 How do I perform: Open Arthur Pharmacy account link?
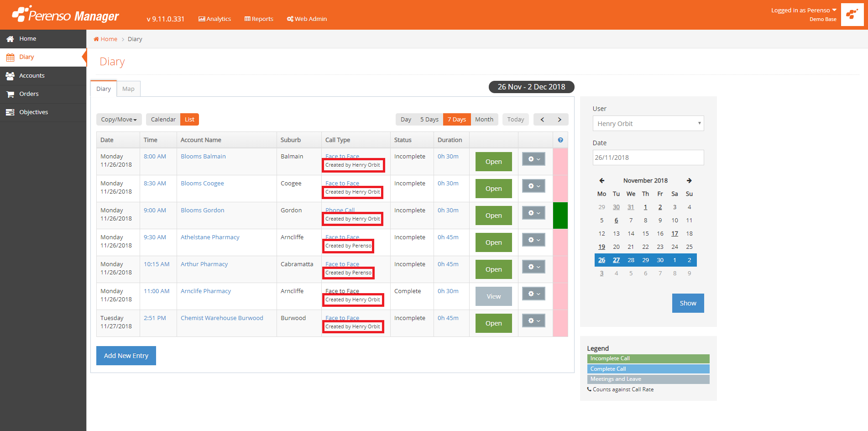pos(204,264)
